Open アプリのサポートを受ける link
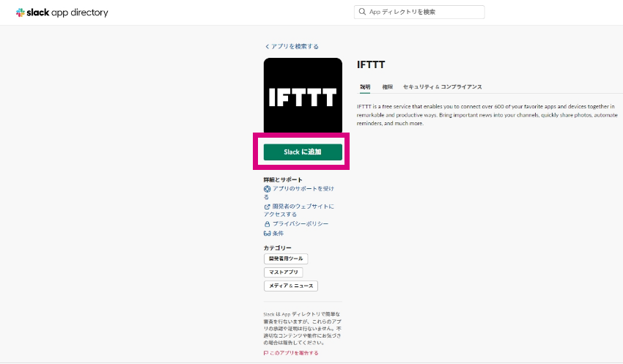 (x=299, y=193)
